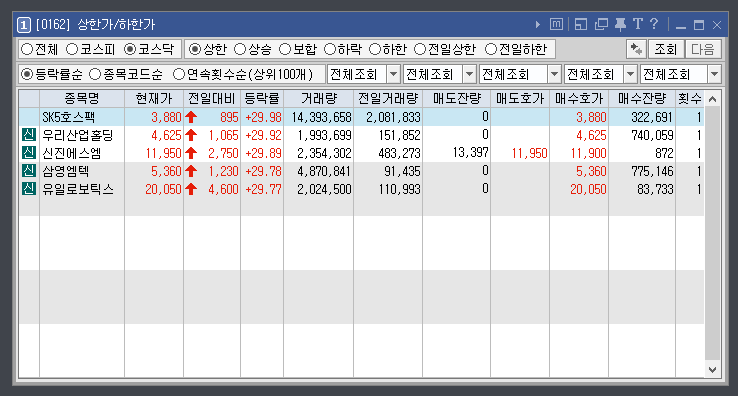The height and width of the screenshot is (396, 738).
Task: Click the 매도호가 column header
Action: click(x=520, y=98)
